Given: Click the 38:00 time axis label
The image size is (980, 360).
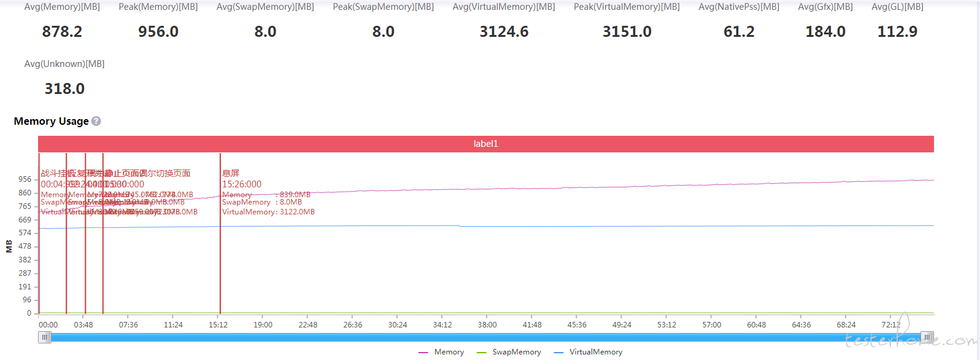Looking at the screenshot, I should pos(487,325).
